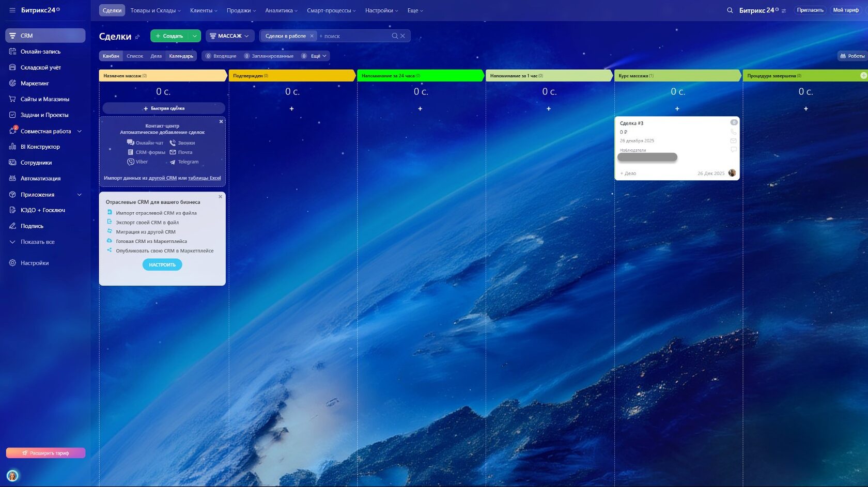The image size is (868, 487).
Task: Click the + Дело link on Сделка #3
Action: coord(628,174)
